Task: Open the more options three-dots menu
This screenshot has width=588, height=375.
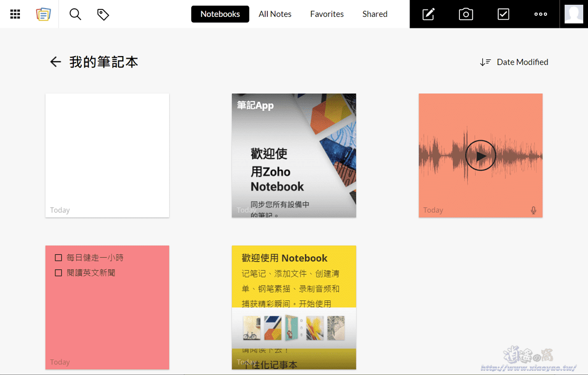Action: coord(540,14)
